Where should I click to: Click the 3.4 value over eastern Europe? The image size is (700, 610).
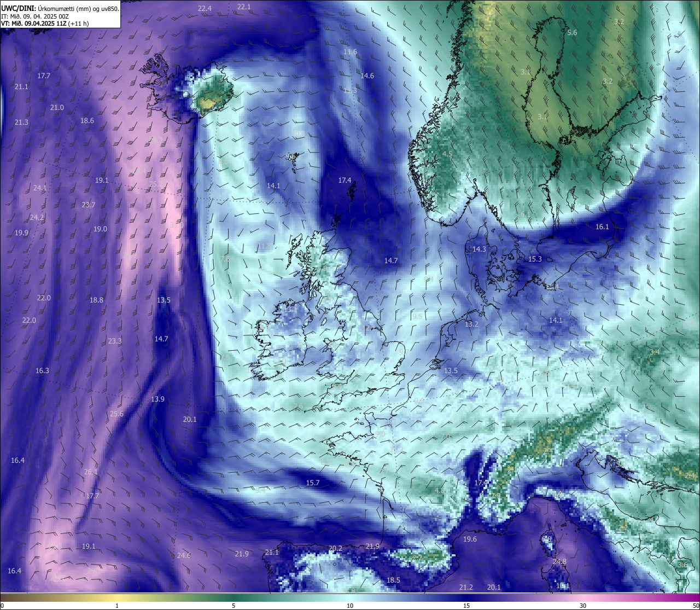click(655, 352)
